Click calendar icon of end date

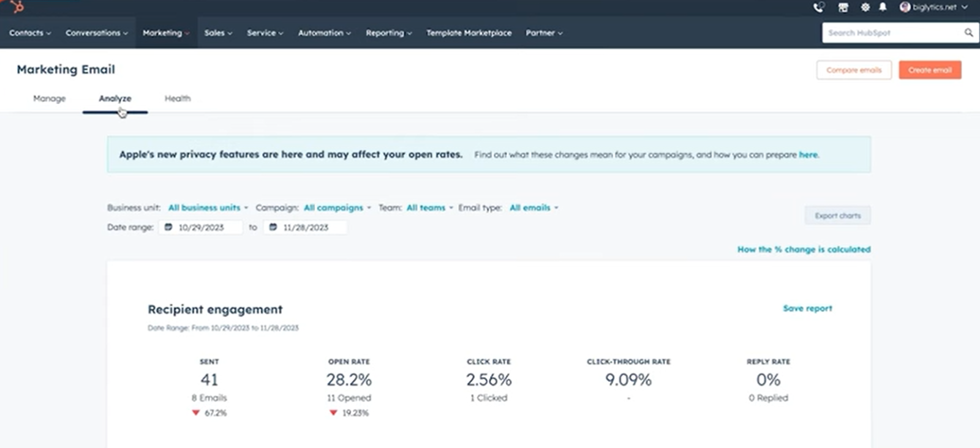pos(273,227)
